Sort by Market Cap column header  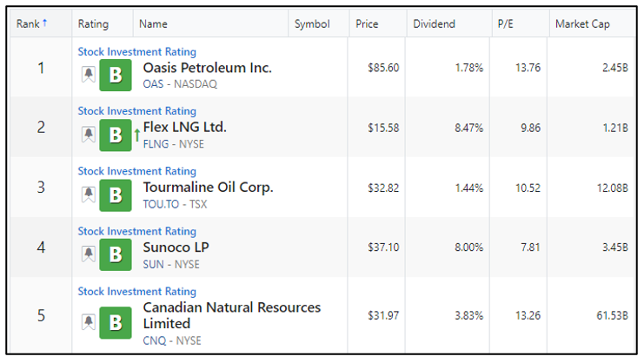(x=582, y=24)
